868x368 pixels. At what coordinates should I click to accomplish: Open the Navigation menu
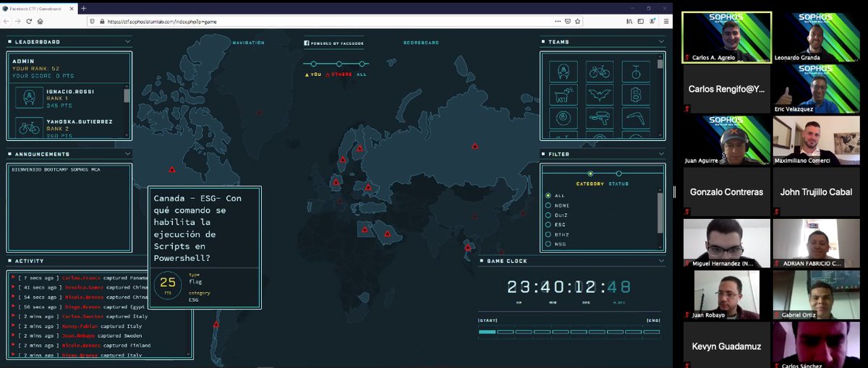click(x=248, y=43)
